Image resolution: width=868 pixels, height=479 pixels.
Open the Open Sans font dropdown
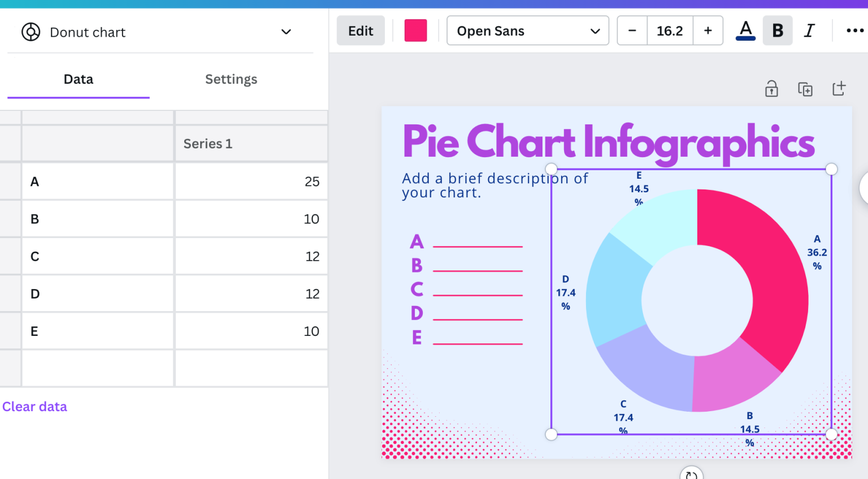pos(527,31)
